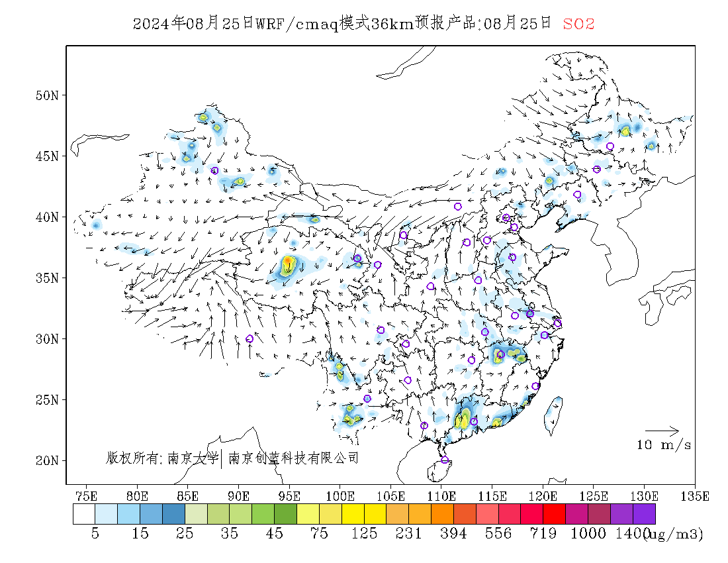Pick the maroon legend swatch

[x=600, y=514]
